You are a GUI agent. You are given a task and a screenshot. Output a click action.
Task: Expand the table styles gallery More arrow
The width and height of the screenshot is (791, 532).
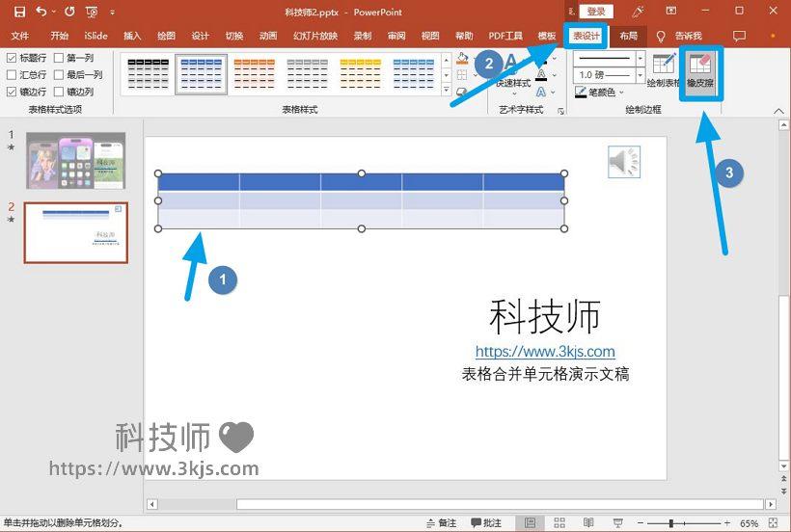tap(447, 91)
